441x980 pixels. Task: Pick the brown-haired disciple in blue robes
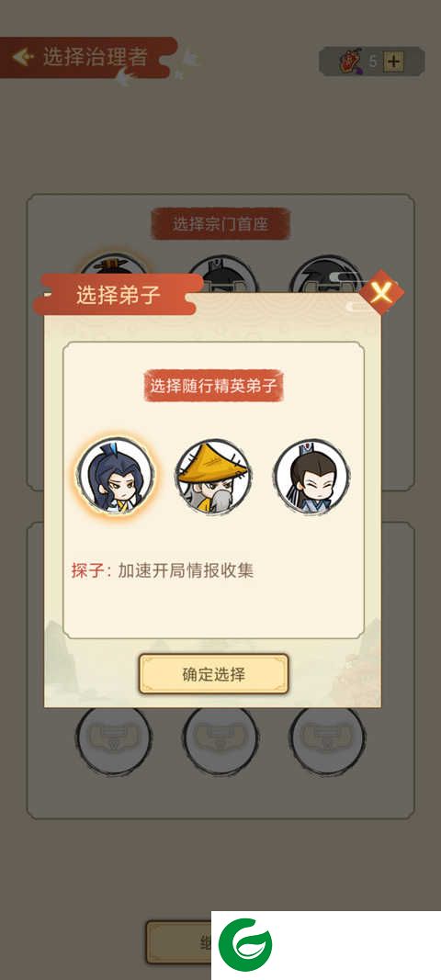[x=312, y=477]
